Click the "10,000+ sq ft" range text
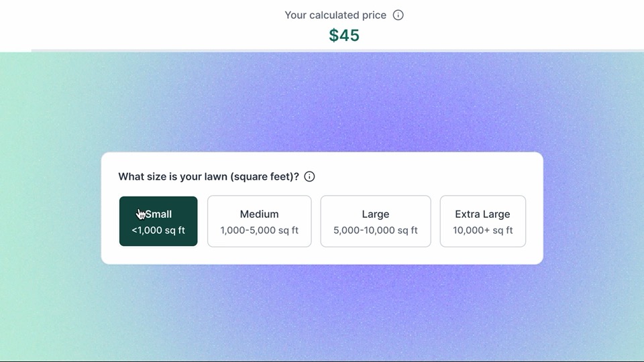This screenshot has width=644, height=362. (482, 231)
